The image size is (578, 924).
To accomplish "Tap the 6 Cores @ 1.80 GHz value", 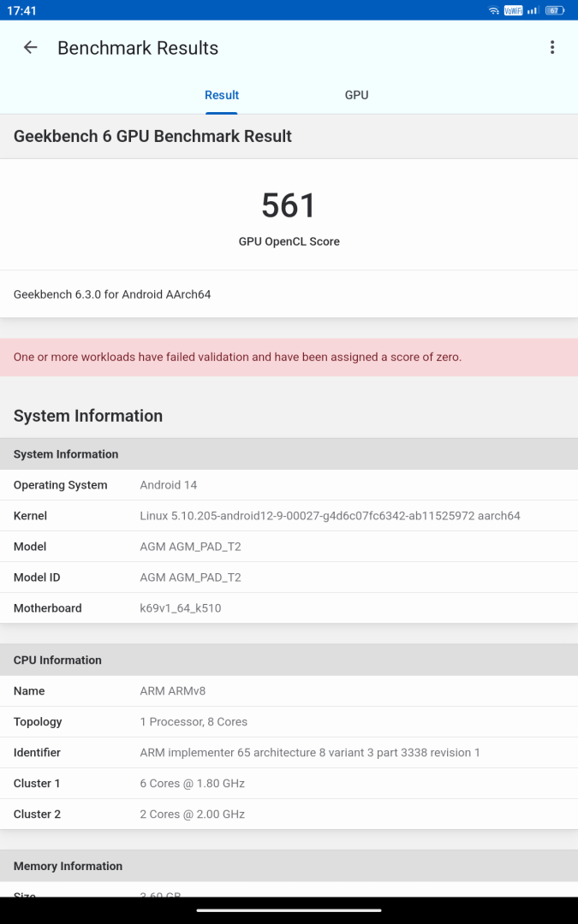I will click(193, 783).
